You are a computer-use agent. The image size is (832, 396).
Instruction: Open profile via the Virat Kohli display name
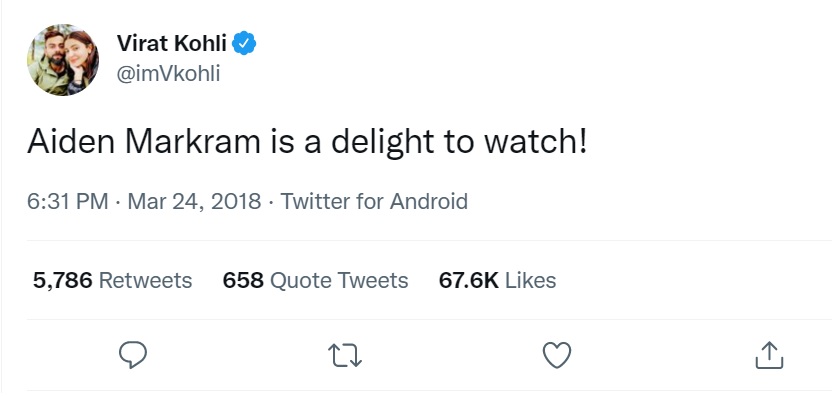(172, 43)
